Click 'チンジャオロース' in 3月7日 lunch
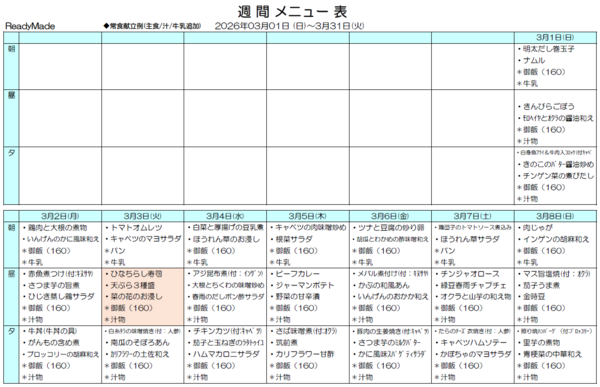This screenshot has width=600, height=387. pos(470,274)
